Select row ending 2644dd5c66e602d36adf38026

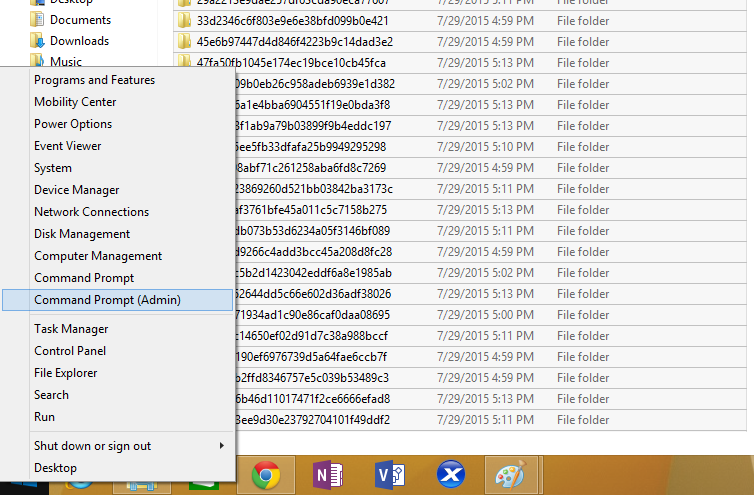(x=490, y=294)
